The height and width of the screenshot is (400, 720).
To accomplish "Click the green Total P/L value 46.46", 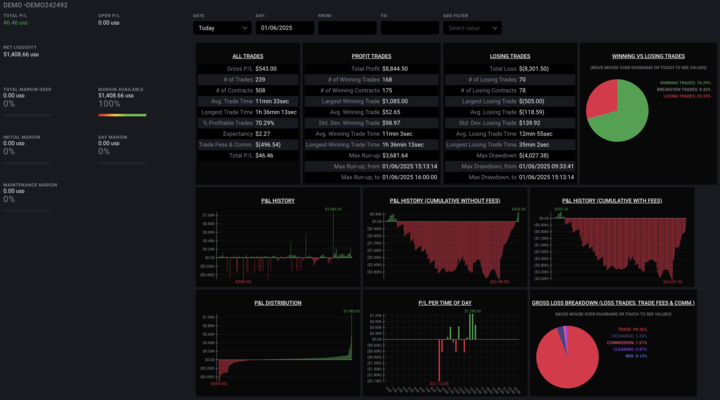I will 16,23.
